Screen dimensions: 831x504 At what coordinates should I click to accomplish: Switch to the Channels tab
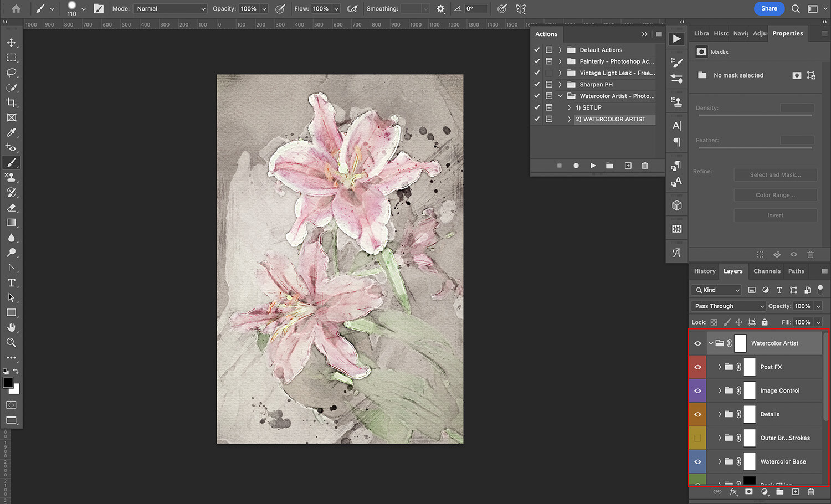click(767, 271)
